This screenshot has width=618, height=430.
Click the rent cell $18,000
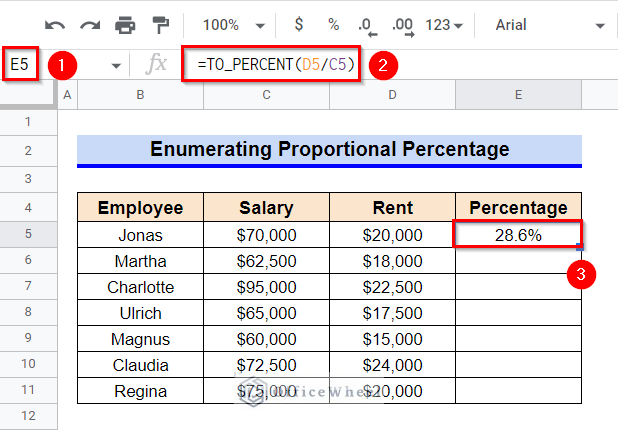tap(392, 261)
